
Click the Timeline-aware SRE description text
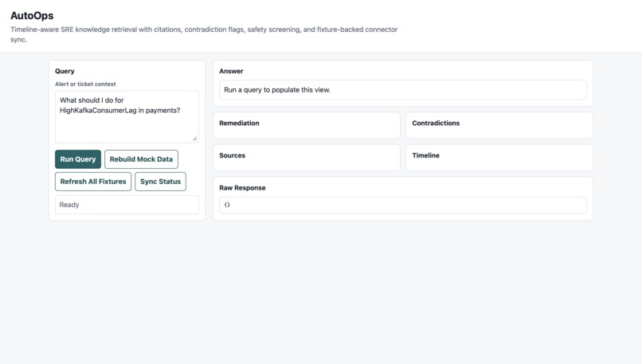point(204,34)
